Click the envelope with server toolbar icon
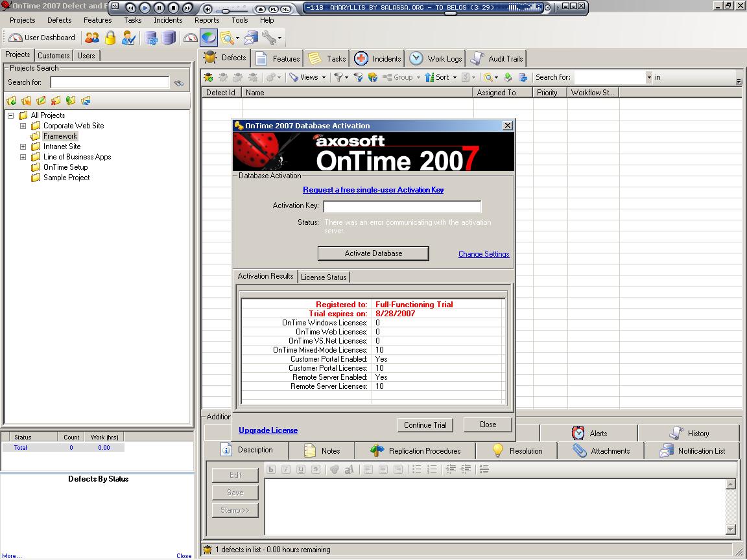 point(250,38)
